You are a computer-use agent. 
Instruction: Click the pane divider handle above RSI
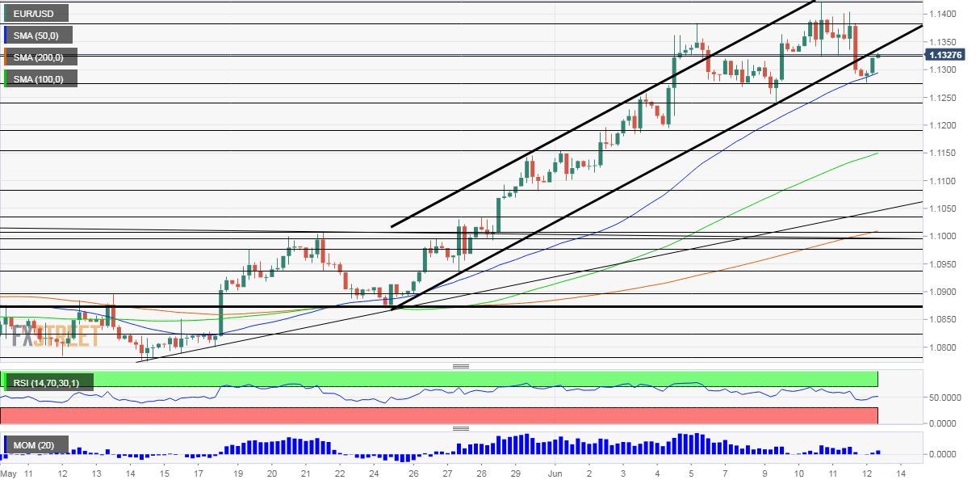click(x=461, y=366)
